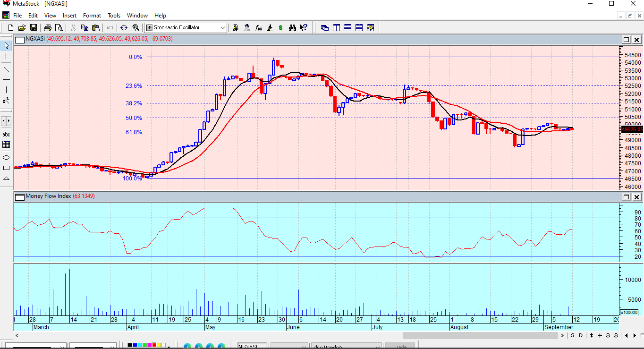Open the Edit menu
The height and width of the screenshot is (349, 644).
pos(33,16)
